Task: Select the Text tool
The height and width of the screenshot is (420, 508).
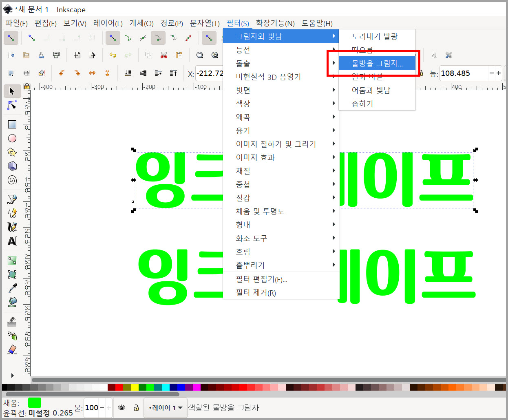Action: click(x=12, y=241)
